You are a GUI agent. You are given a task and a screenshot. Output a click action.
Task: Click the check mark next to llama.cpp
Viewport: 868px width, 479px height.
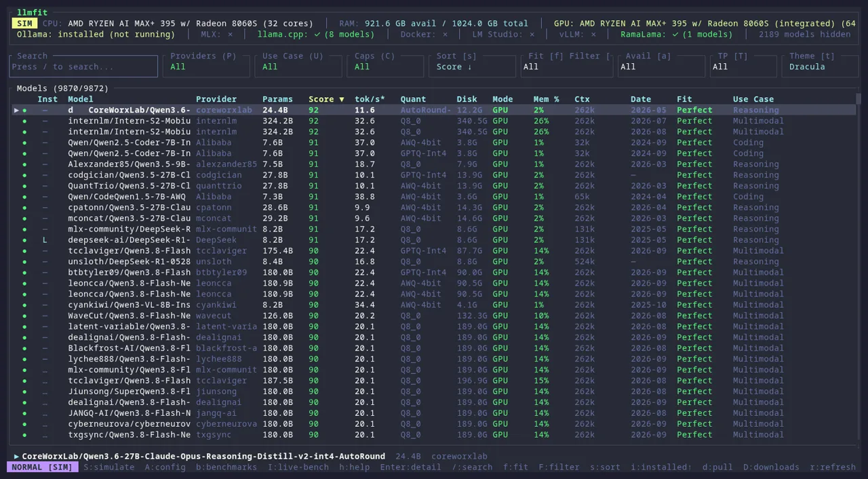tap(317, 34)
